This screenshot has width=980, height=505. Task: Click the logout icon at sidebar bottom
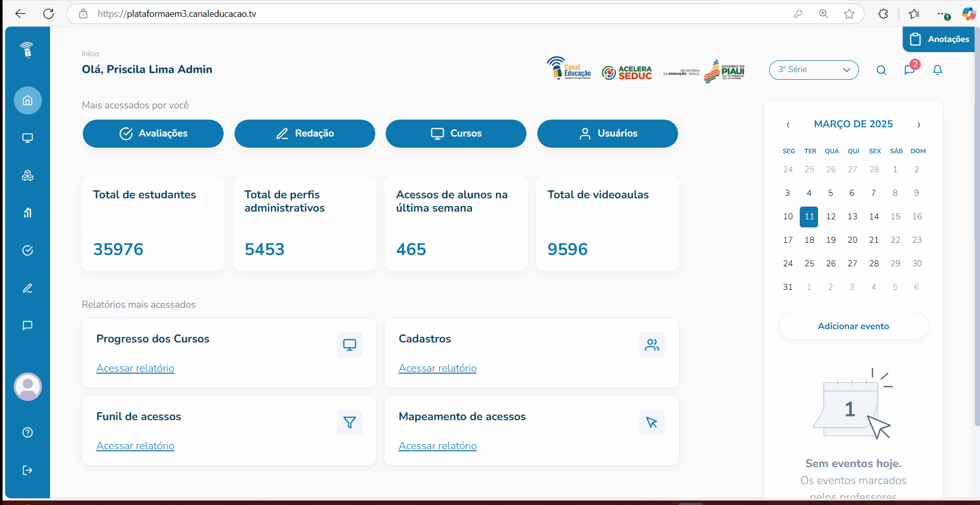click(x=28, y=470)
